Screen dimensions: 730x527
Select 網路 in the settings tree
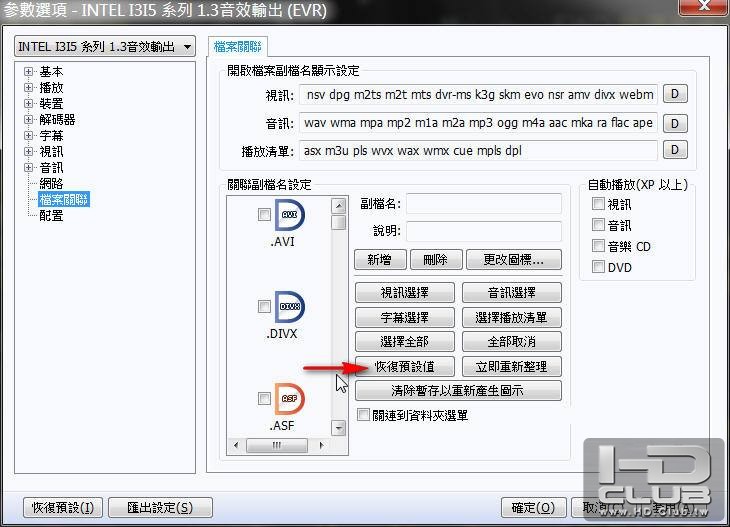51,183
